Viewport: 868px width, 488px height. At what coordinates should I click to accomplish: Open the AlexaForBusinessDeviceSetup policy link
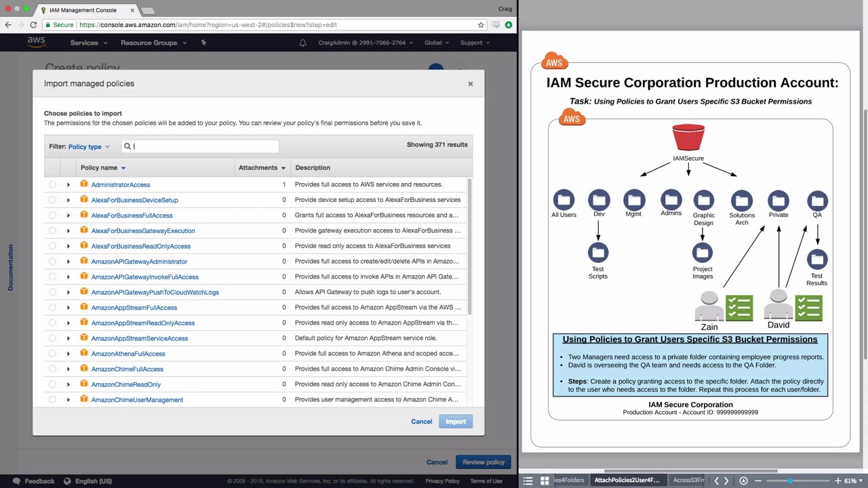[134, 200]
